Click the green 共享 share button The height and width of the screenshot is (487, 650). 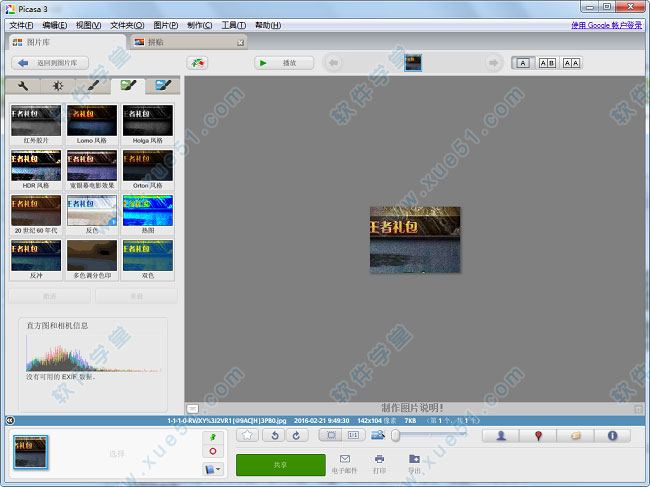point(281,465)
